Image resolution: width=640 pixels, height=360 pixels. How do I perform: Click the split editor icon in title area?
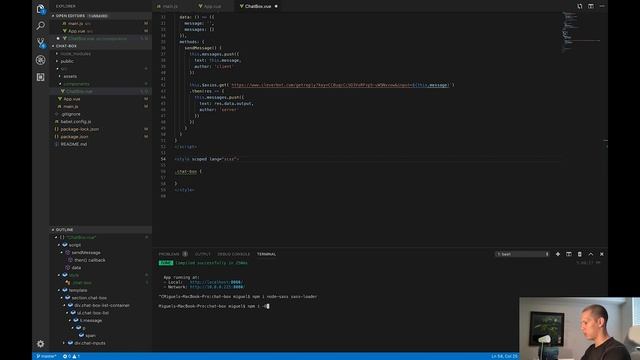pos(591,6)
